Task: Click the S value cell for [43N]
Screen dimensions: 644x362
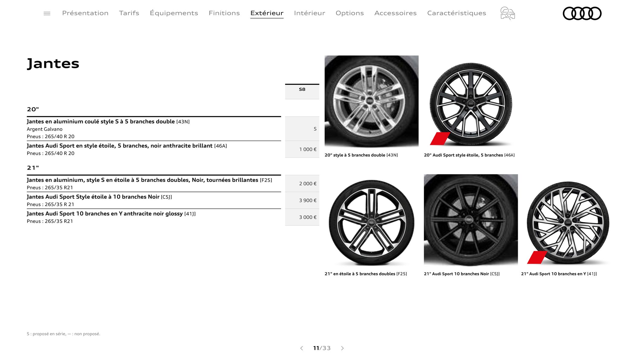Action: tap(302, 129)
